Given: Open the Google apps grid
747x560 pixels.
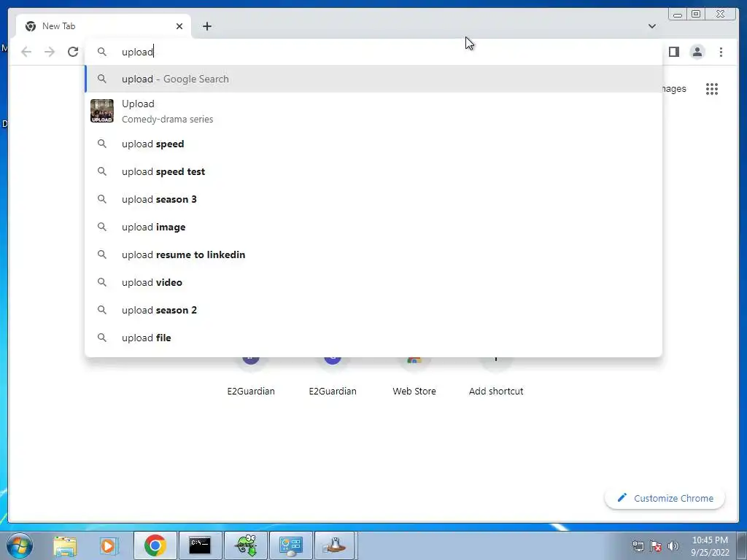Looking at the screenshot, I should point(712,89).
